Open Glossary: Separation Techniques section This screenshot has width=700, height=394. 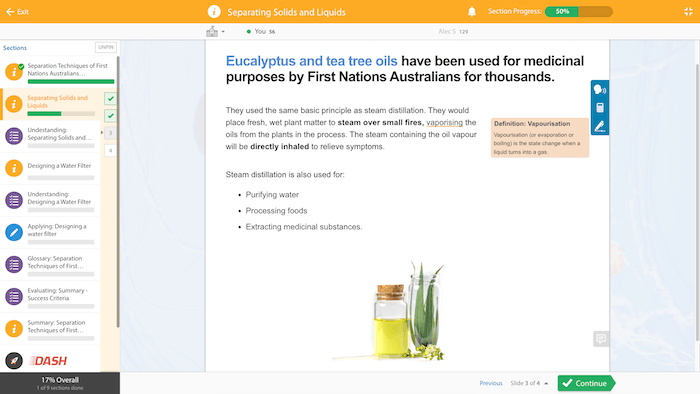[x=50, y=265]
